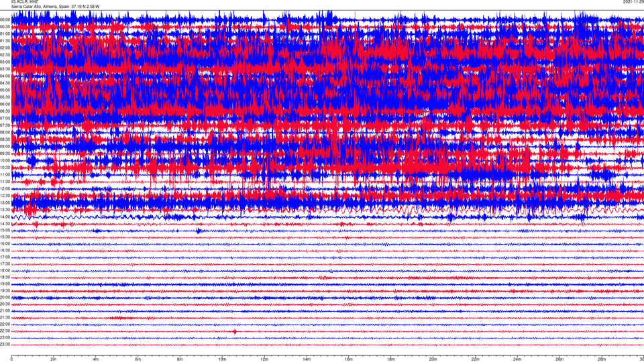The height and width of the screenshot is (362, 644).
Task: Select the 09:30 trace time label
Action: (5, 154)
